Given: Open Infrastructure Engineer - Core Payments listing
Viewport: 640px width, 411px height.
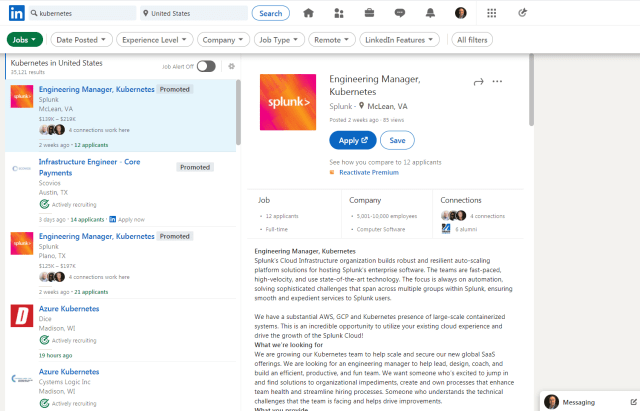Looking at the screenshot, I should [x=89, y=167].
